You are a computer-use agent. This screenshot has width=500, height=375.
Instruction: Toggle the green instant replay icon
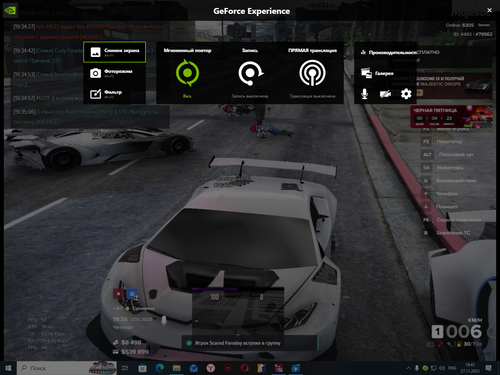187,73
